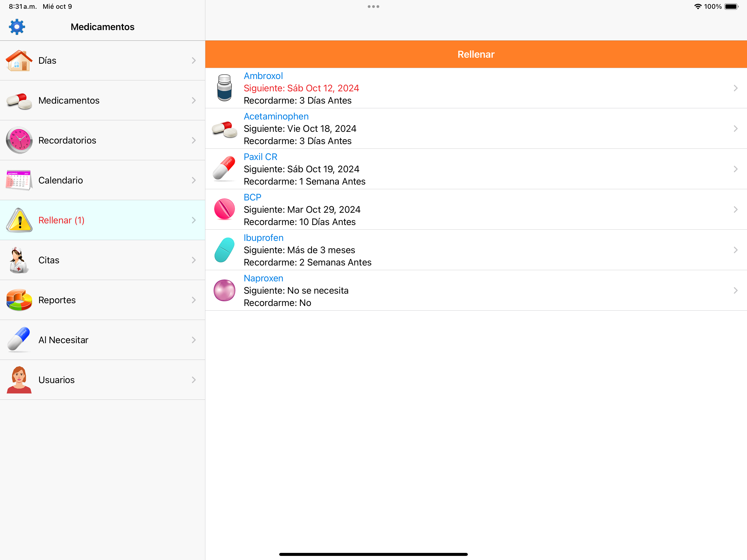Click 'Recordarme: No' text
Image resolution: width=747 pixels, height=560 pixels.
[x=277, y=303]
